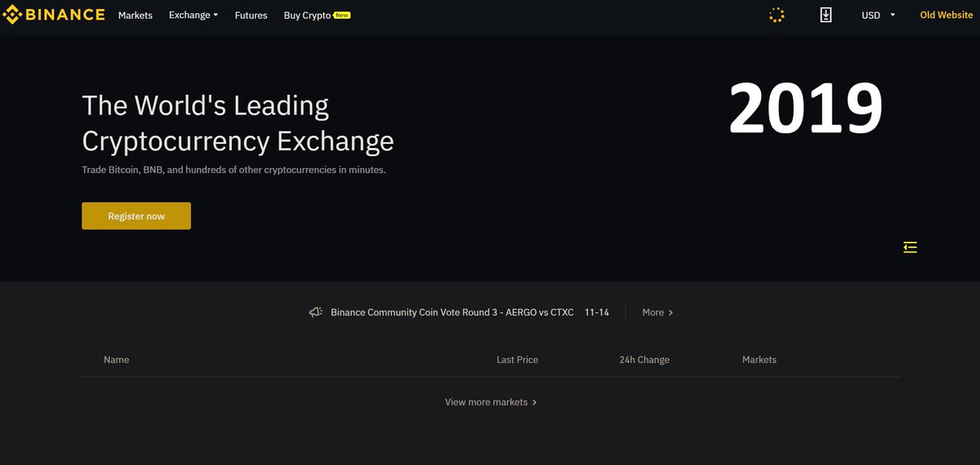
Task: Click the megaphone announcement icon
Action: (x=316, y=312)
